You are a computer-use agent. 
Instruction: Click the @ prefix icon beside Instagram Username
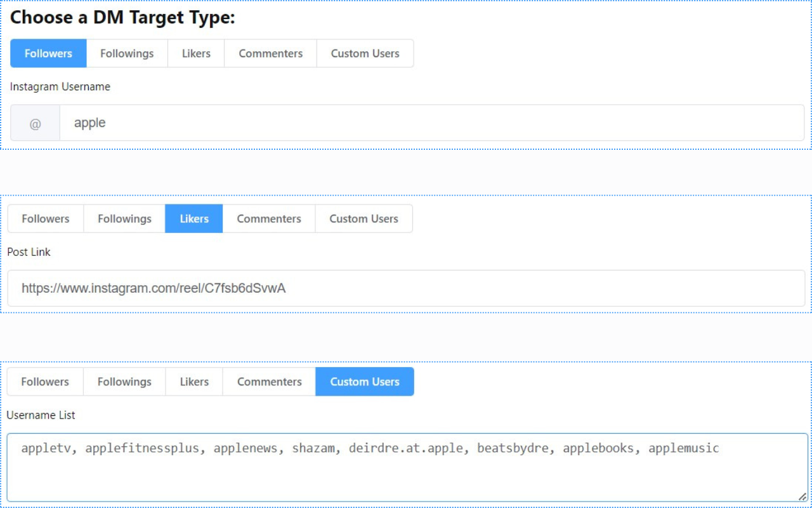click(35, 122)
